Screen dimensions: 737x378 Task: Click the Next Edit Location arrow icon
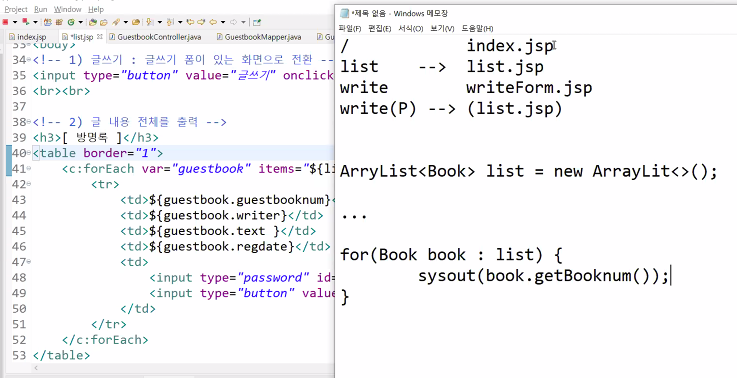pyautogui.click(x=201, y=22)
